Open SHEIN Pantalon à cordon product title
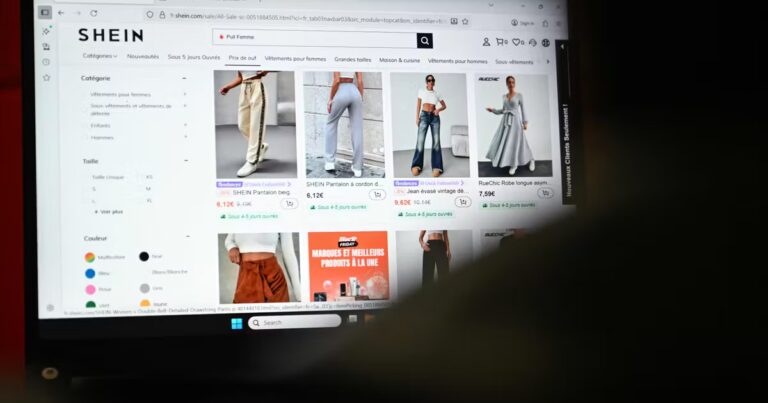The height and width of the screenshot is (403, 768). coord(344,184)
